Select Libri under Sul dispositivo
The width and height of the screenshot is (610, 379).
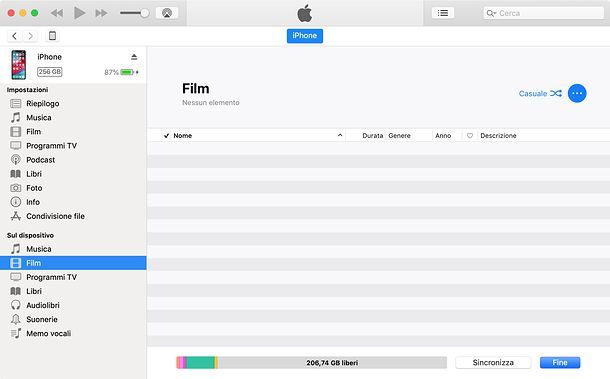[73, 291]
